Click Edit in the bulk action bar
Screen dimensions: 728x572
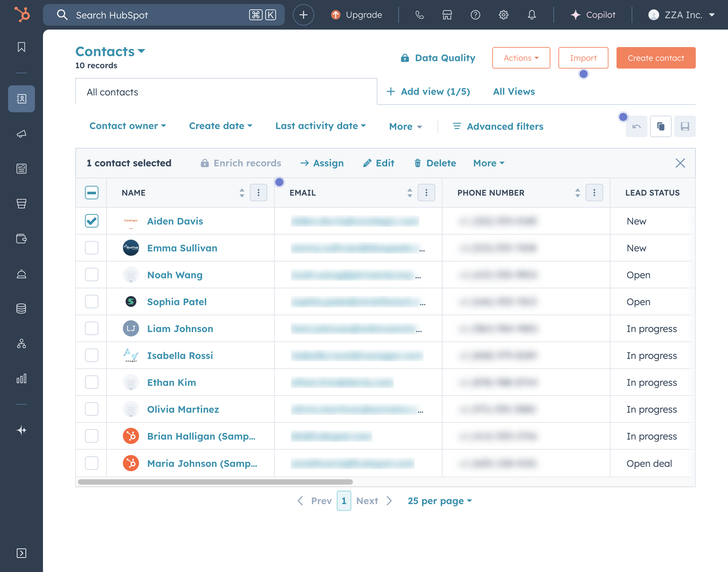[x=379, y=163]
